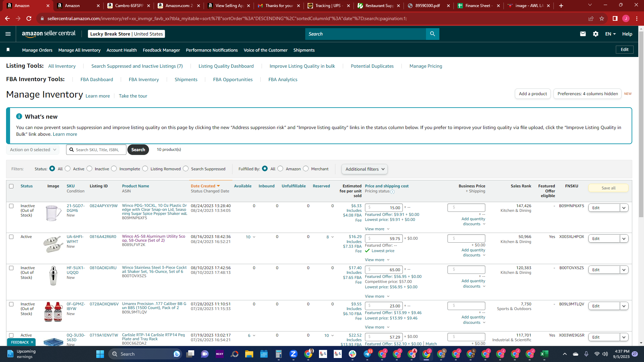The height and width of the screenshot is (362, 644).
Task: Click the browser back arrow
Action: [x=7, y=18]
